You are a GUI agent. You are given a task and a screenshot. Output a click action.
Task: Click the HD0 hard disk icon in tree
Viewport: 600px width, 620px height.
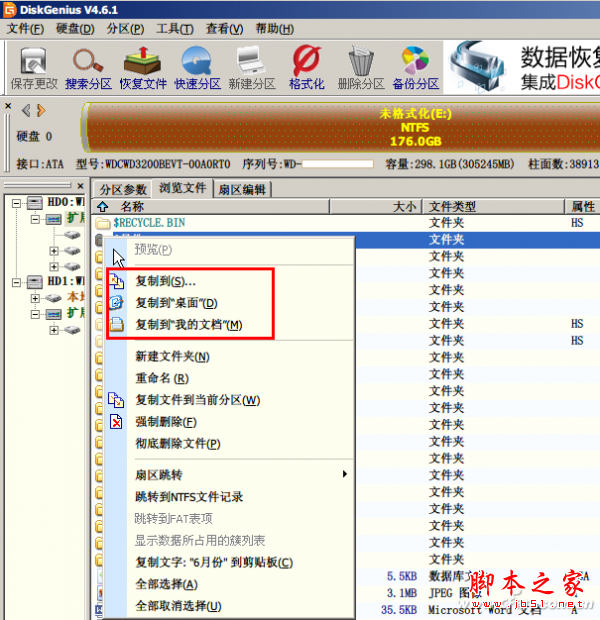(35, 203)
